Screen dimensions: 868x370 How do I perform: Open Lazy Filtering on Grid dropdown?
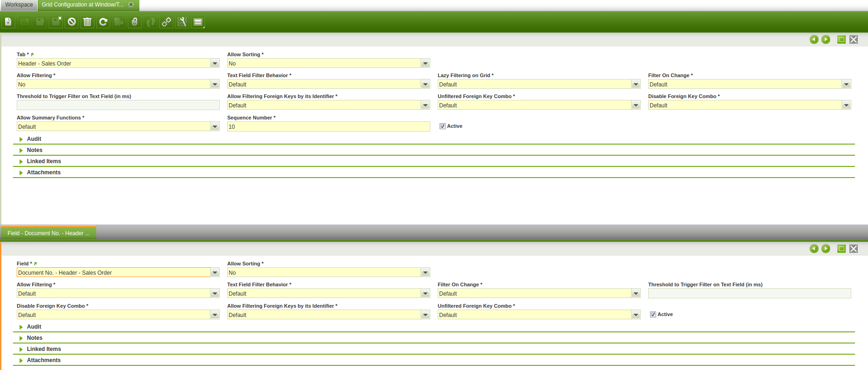pos(636,84)
